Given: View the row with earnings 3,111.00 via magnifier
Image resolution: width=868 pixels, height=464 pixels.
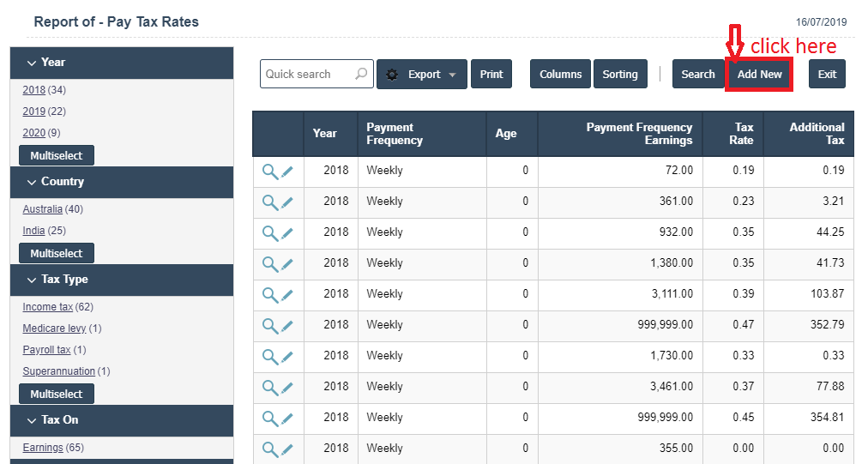Looking at the screenshot, I should pyautogui.click(x=269, y=295).
